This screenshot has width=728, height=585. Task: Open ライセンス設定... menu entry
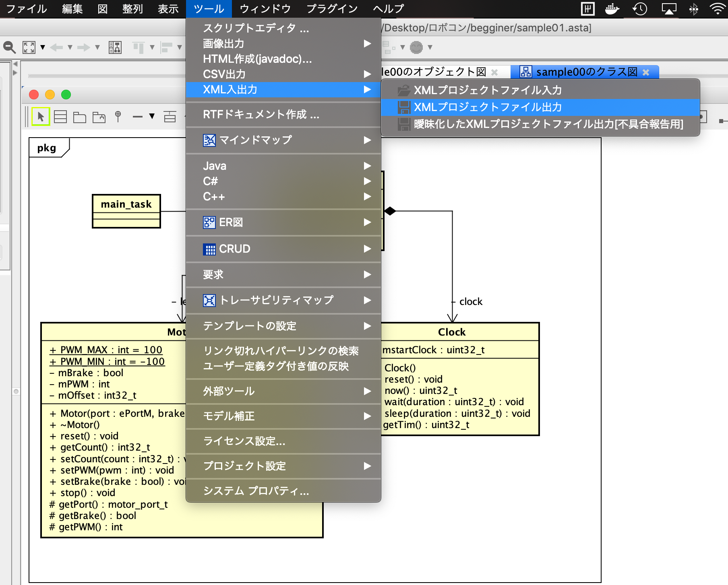click(244, 441)
